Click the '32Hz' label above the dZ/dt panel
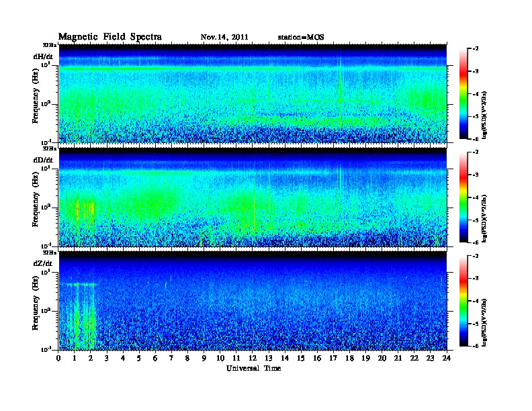 tap(50, 253)
